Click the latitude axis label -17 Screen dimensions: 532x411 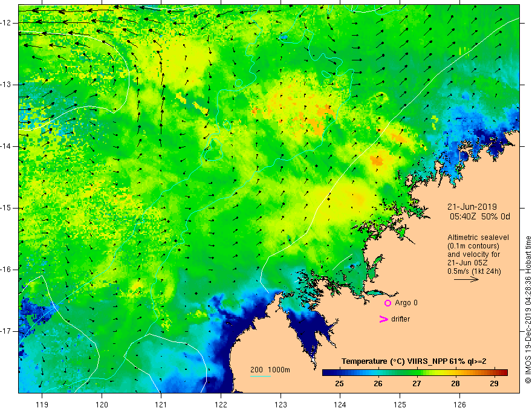(x=6, y=331)
